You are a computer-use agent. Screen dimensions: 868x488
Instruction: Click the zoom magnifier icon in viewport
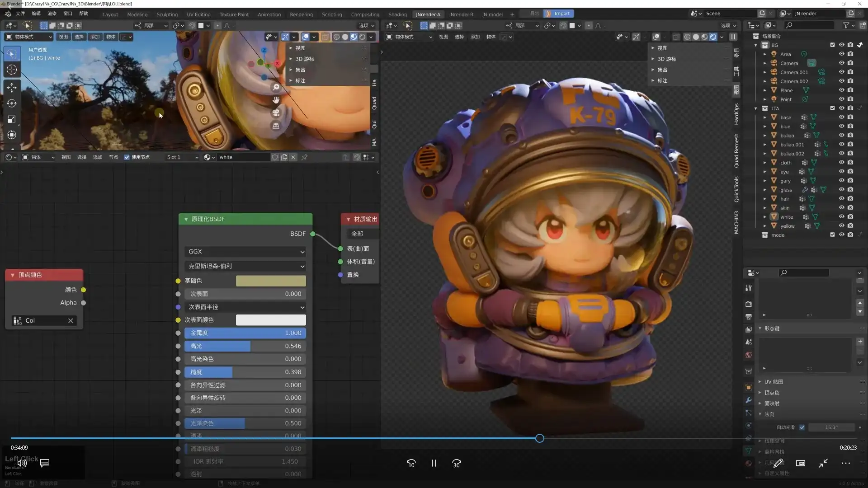coord(276,87)
